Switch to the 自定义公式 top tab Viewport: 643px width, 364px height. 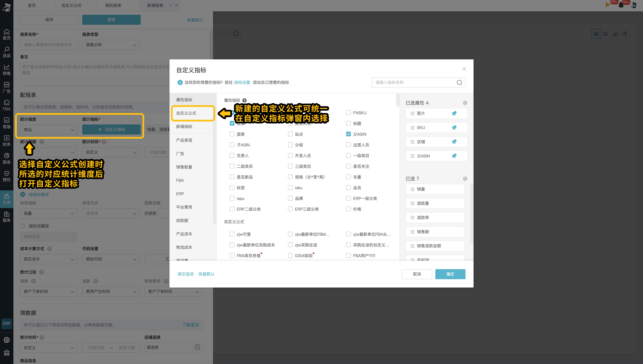pyautogui.click(x=72, y=5)
